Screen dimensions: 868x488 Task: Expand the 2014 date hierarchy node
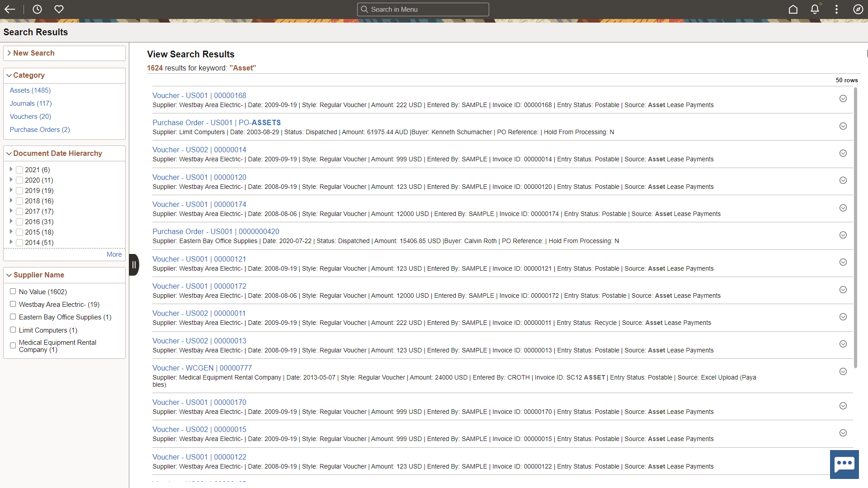pyautogui.click(x=11, y=242)
